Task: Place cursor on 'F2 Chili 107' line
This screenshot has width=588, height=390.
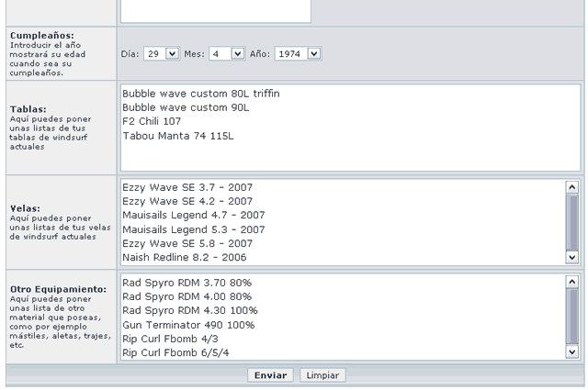Action: click(x=153, y=121)
